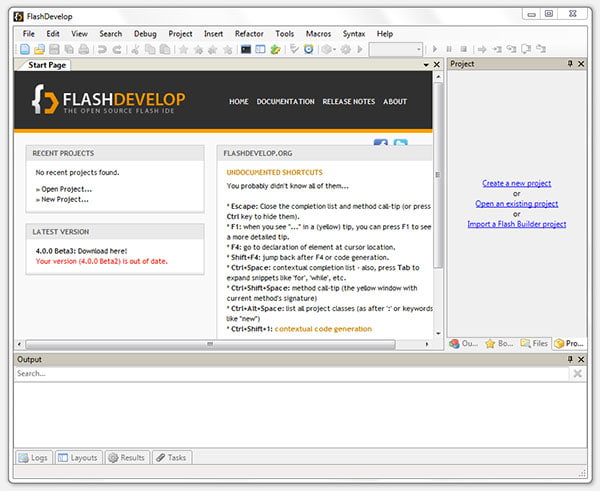Switch to the Results tab
The height and width of the screenshot is (491, 600).
tap(127, 458)
